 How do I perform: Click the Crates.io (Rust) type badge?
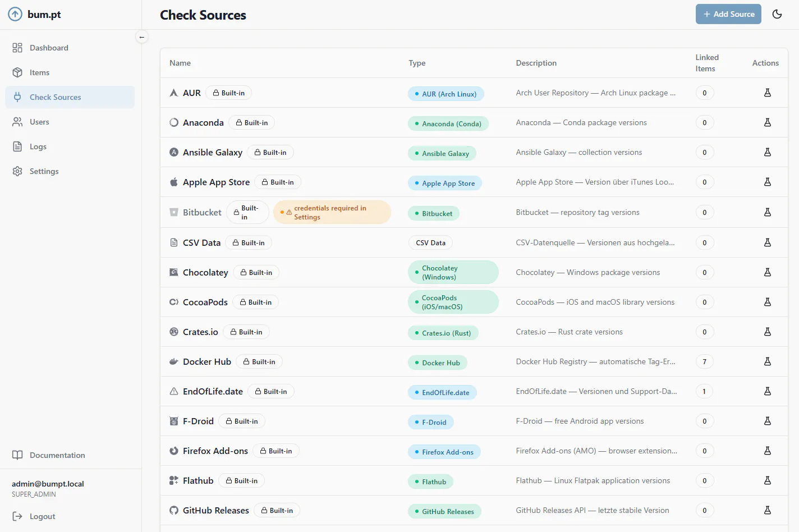[x=443, y=333]
